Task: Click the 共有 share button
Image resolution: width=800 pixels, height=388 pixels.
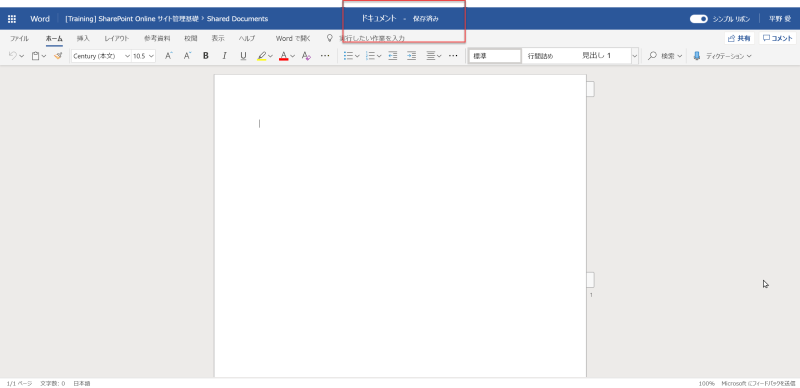Action: click(739, 38)
